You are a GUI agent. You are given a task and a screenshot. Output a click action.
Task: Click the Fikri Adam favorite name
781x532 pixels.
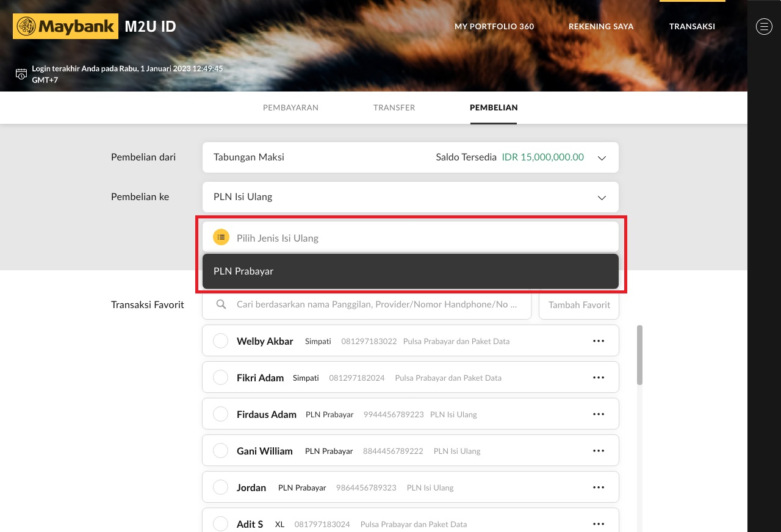pos(260,378)
